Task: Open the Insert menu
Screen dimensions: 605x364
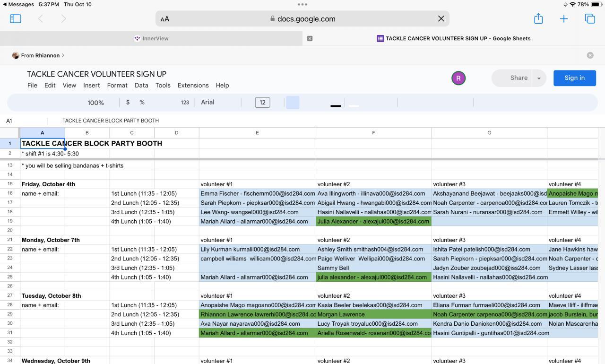Action: click(x=92, y=85)
